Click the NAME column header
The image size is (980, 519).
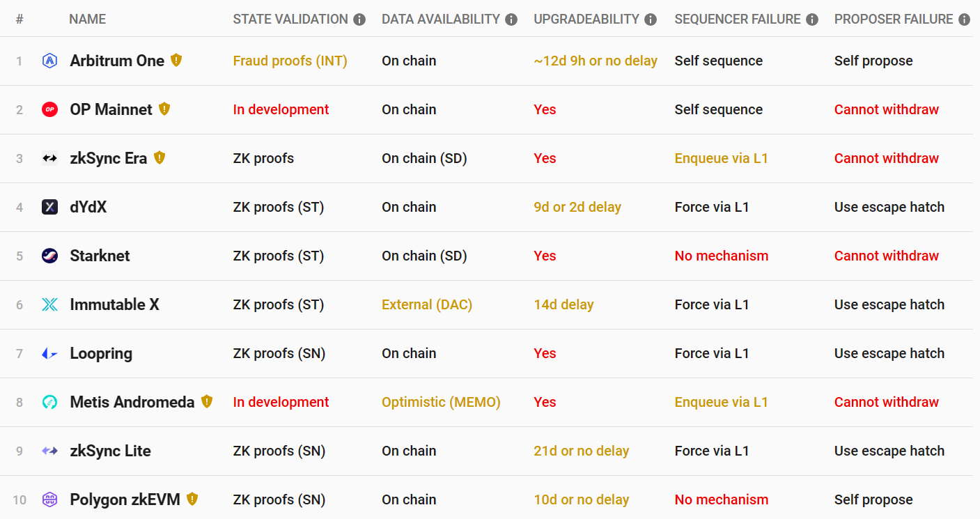click(x=88, y=20)
